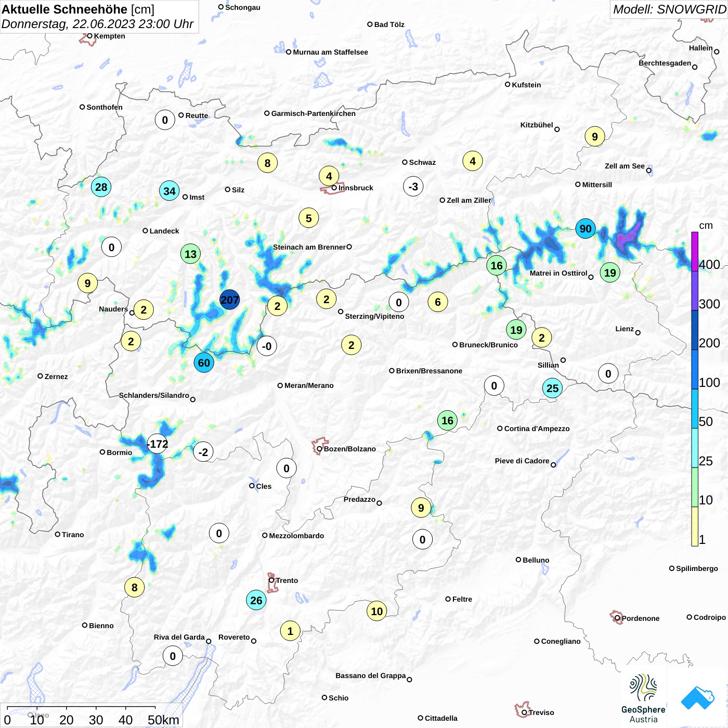Click the Steinach am Brenner label
Viewport: 728px width, 728px height.
[x=309, y=247]
